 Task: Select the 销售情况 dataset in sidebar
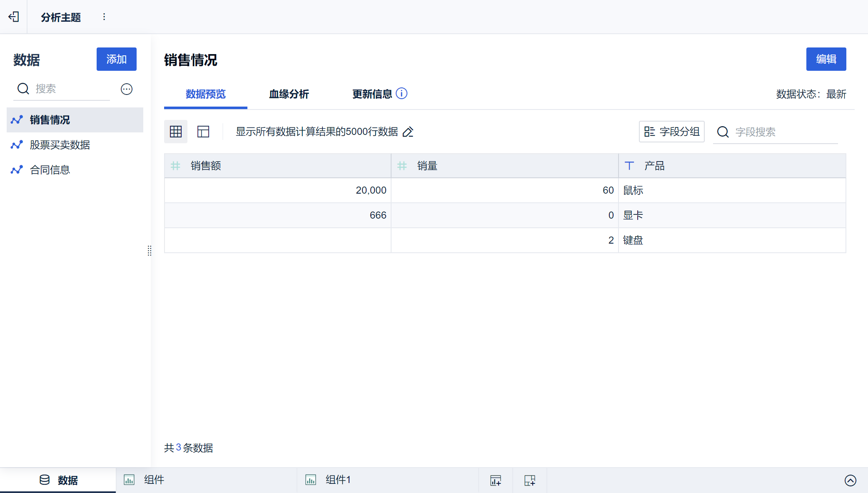pos(50,120)
